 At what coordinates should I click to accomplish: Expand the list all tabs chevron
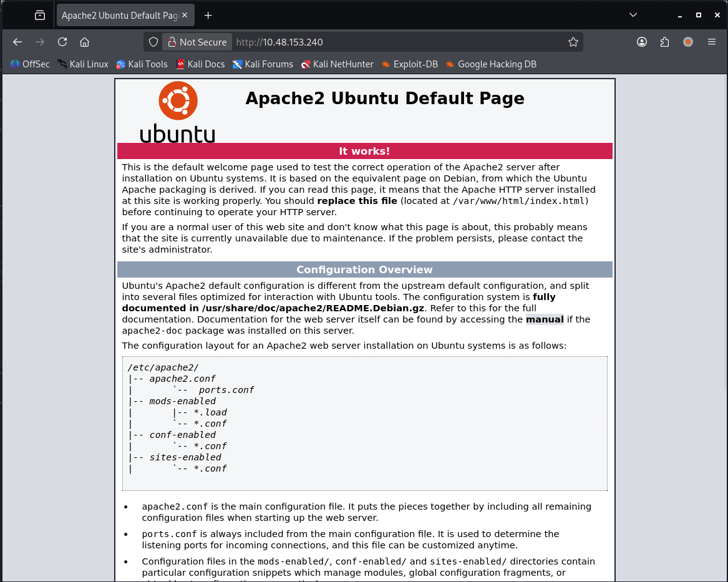tap(633, 15)
